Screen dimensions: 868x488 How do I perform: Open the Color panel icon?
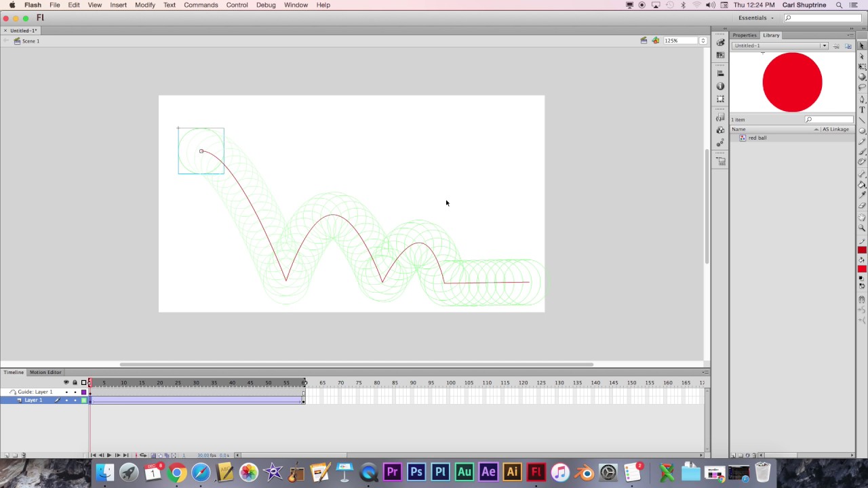[x=720, y=42]
